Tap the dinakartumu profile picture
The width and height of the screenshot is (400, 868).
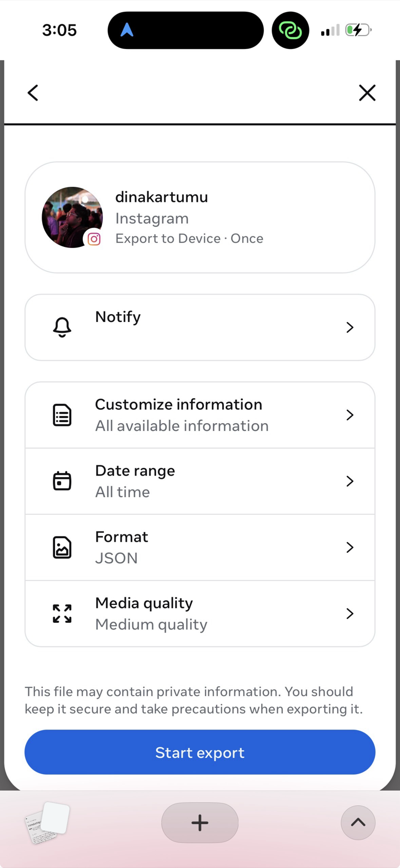(72, 217)
